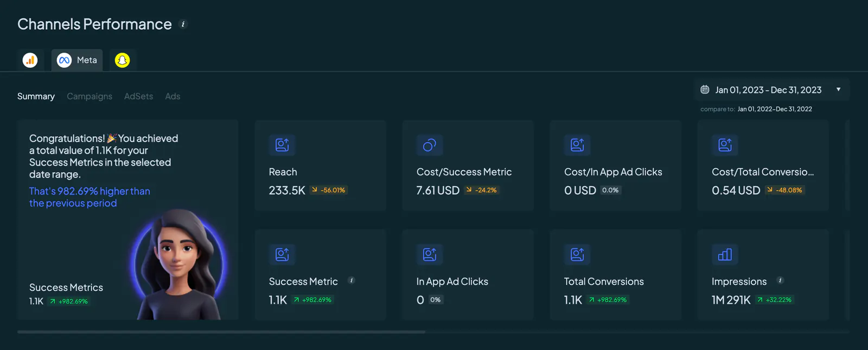The height and width of the screenshot is (350, 868).
Task: Click the +32.22% Impressions badge
Action: 775,300
